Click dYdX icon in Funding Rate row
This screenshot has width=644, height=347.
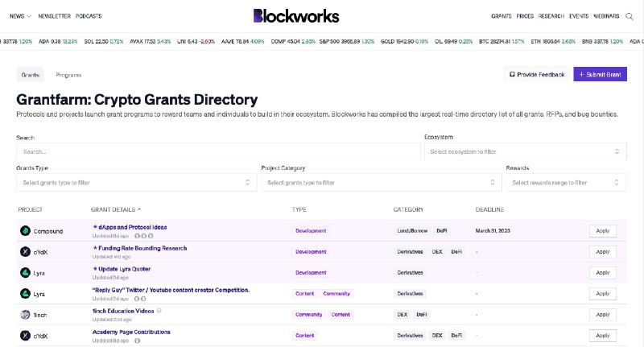coord(25,252)
